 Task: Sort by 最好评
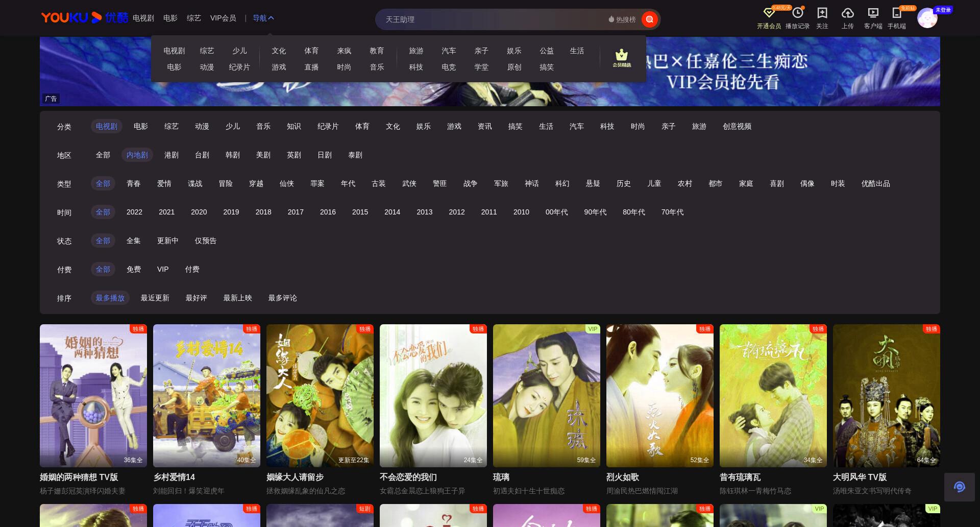[x=197, y=298]
